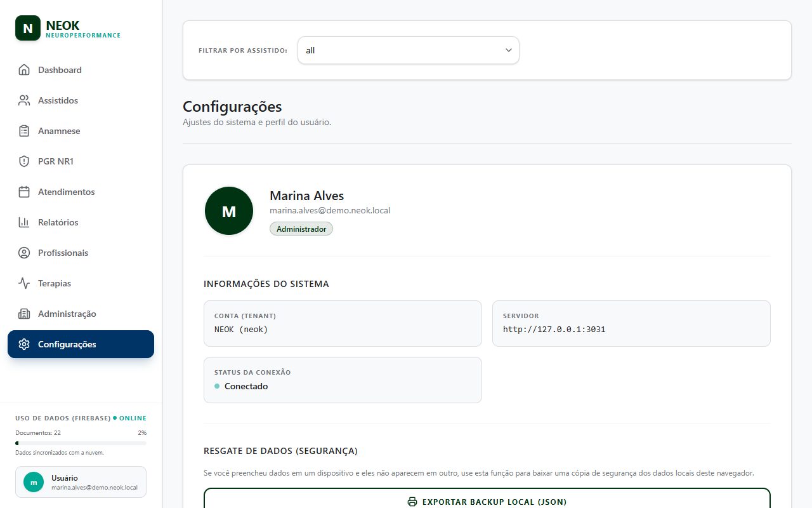Click the Marina Alves profile name
This screenshot has width=812, height=508.
click(x=307, y=196)
